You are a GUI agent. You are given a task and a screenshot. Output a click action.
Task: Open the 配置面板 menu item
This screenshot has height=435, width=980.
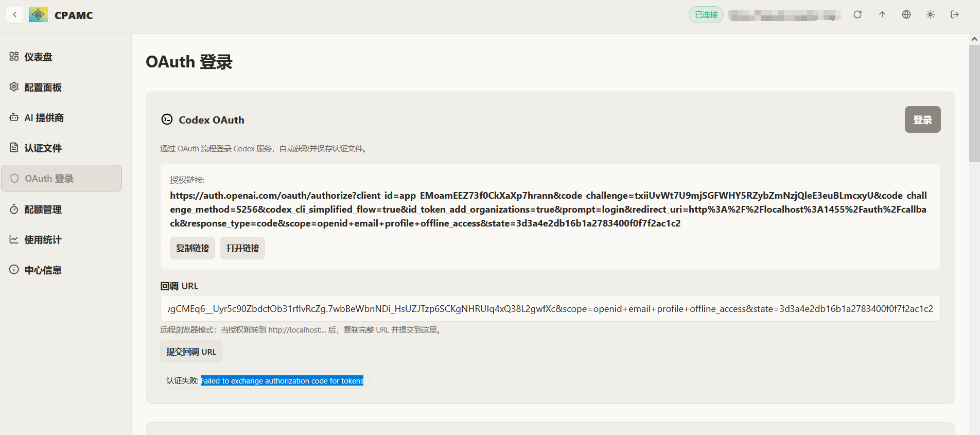click(x=62, y=87)
